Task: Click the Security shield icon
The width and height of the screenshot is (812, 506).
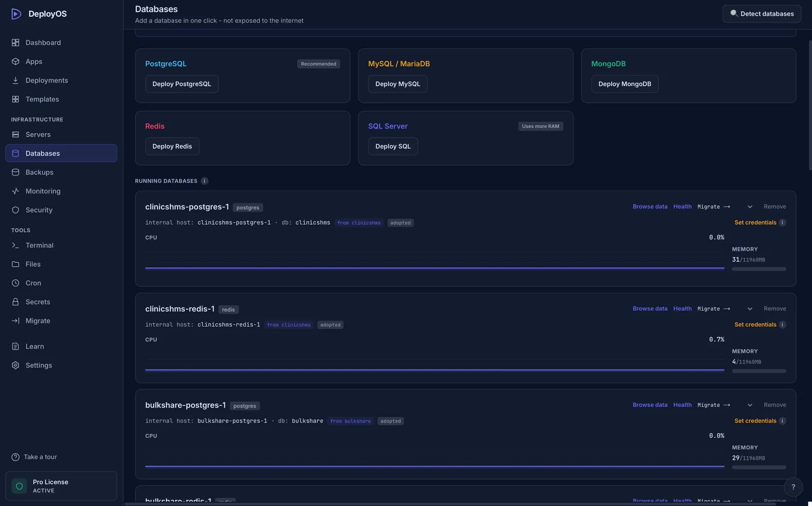Action: pos(15,210)
